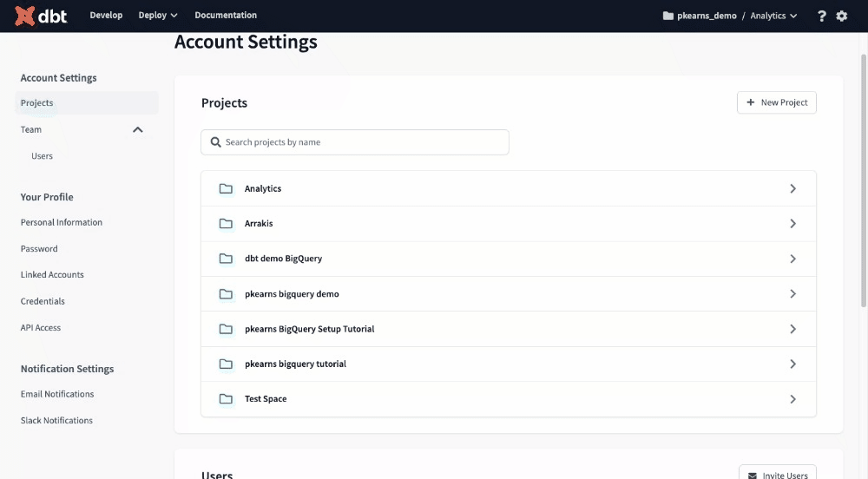
Task: Expand the pkearns BigQuery Setup Tutorial chevron
Action: click(792, 329)
